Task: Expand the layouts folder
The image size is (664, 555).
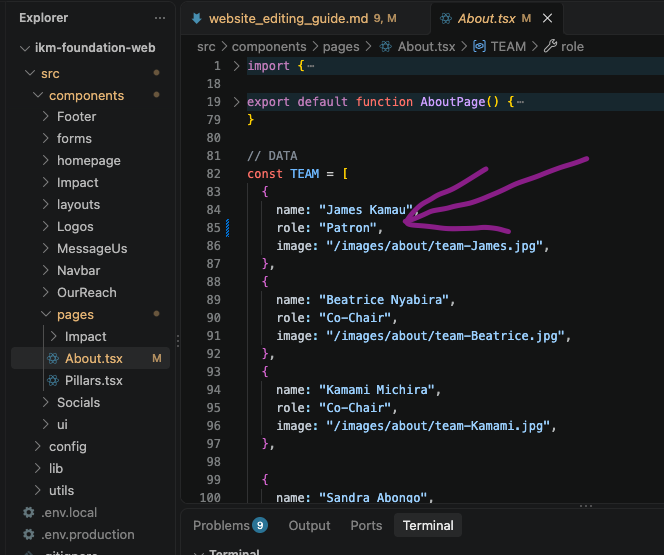Action: [x=46, y=204]
